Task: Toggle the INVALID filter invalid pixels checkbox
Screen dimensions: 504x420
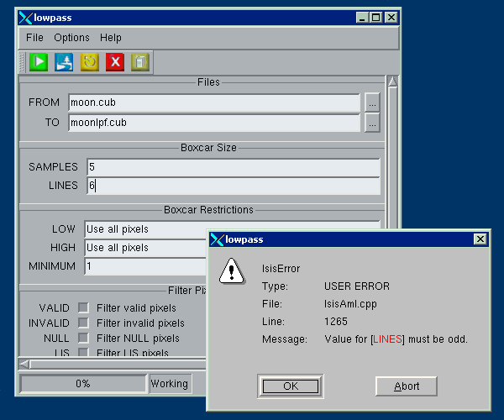Action: (x=83, y=323)
